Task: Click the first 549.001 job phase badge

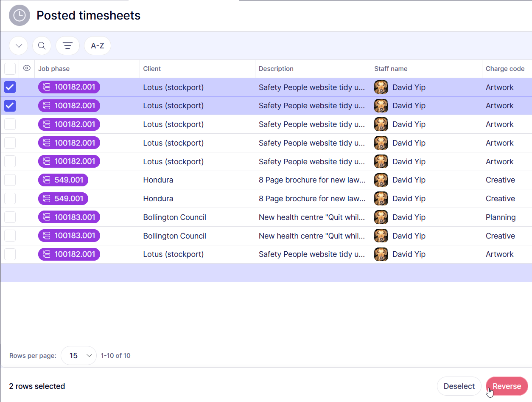Action: (x=63, y=180)
